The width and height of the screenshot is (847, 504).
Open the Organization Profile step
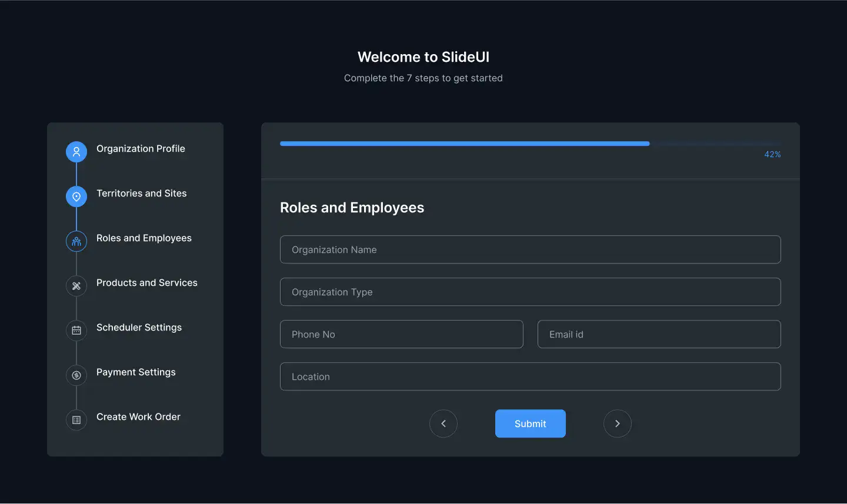pos(141,149)
